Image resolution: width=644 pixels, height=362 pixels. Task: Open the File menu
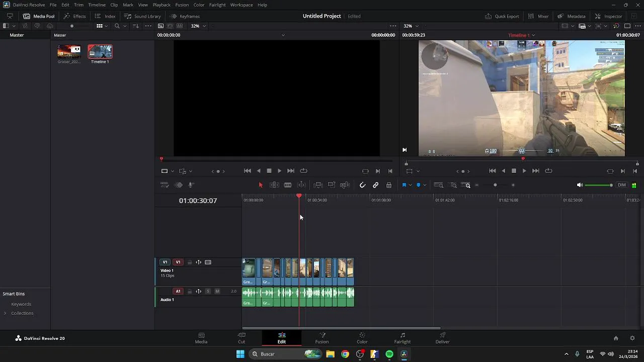(x=53, y=5)
